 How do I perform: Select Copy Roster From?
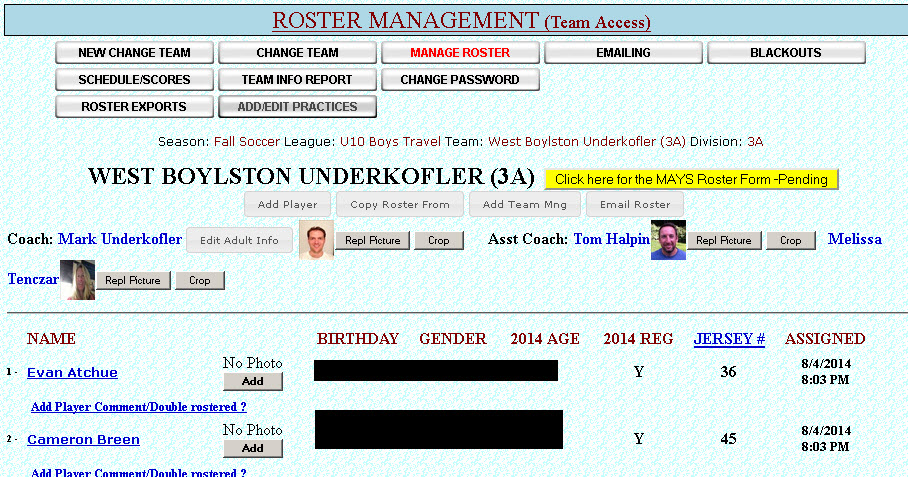click(x=400, y=204)
